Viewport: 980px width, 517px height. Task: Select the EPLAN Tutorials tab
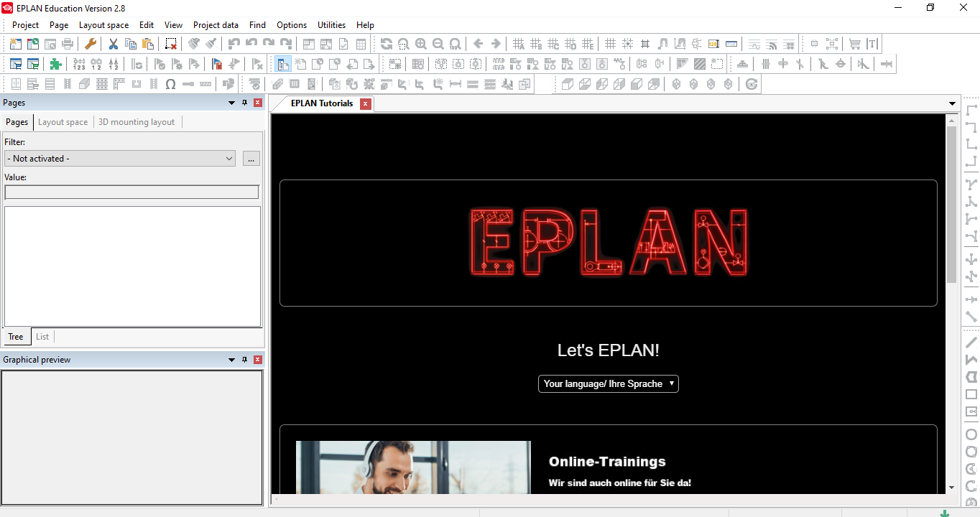pos(321,103)
